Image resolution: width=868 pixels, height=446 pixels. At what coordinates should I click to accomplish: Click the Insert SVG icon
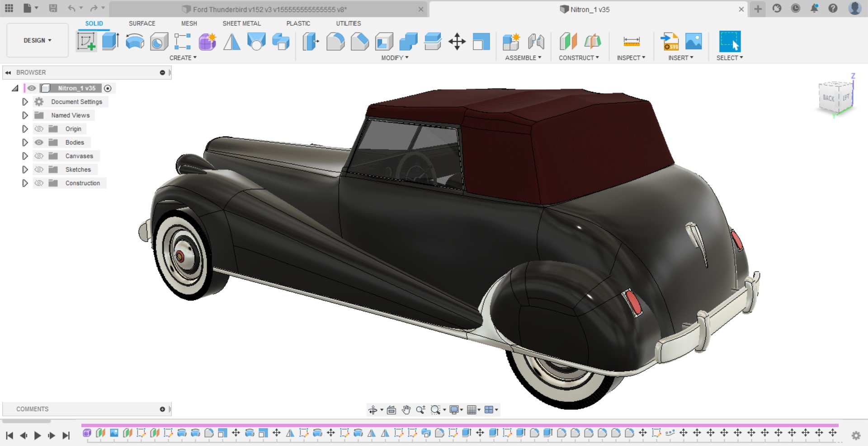click(670, 42)
